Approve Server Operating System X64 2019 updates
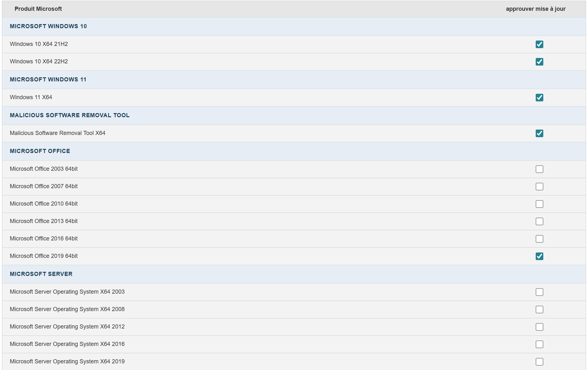Viewport: 588px width, 370px height. pos(539,362)
